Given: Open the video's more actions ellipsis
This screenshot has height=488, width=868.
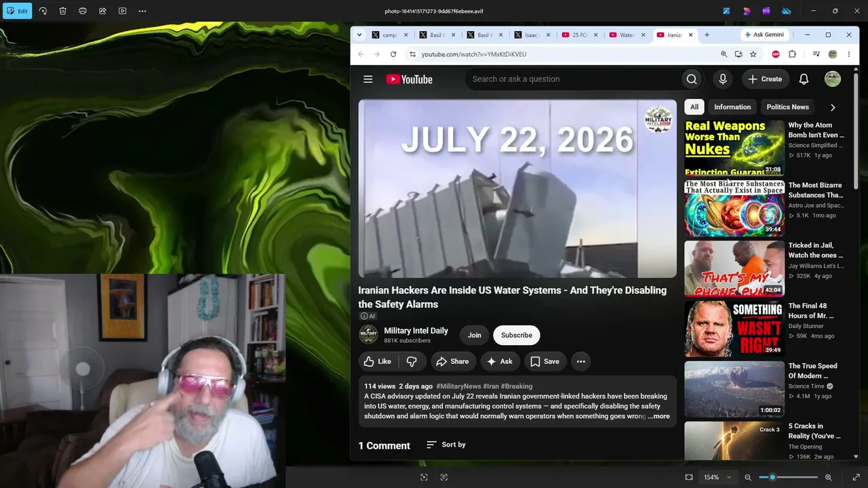Looking at the screenshot, I should [580, 361].
